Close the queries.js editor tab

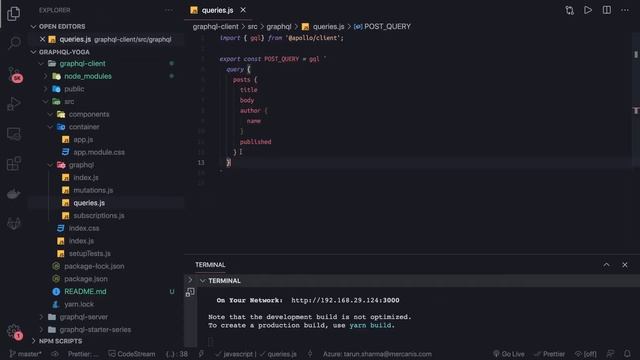coord(243,10)
